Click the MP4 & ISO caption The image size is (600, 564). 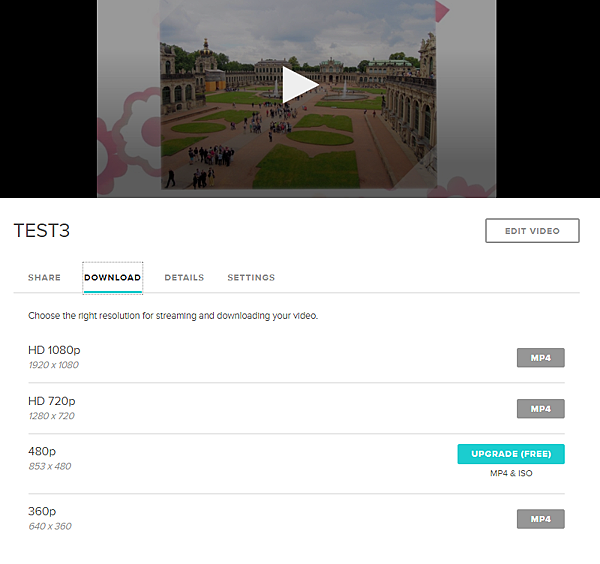[511, 473]
